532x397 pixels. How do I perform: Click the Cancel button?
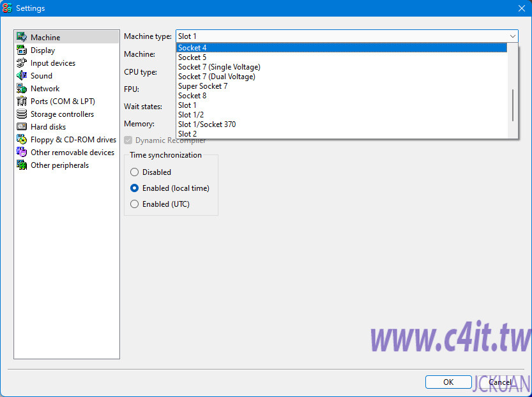(x=500, y=382)
